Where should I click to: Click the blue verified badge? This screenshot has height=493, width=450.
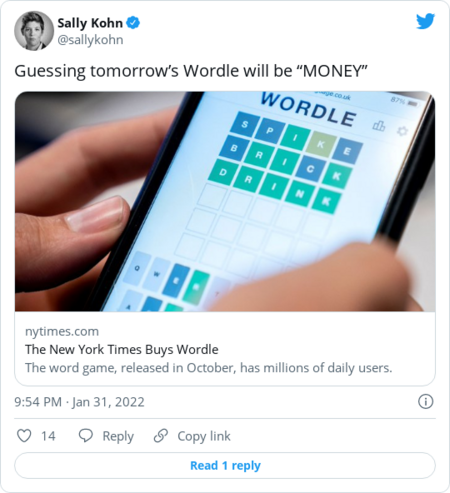pos(133,23)
